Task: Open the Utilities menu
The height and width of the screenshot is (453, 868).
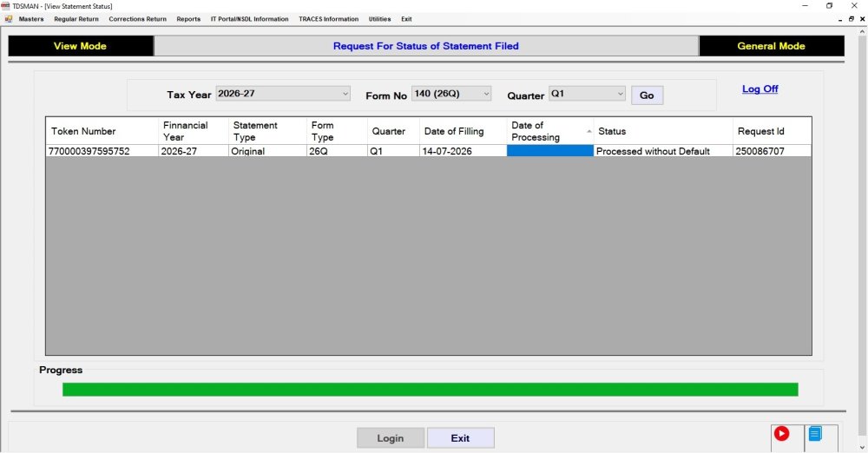Action: 380,19
